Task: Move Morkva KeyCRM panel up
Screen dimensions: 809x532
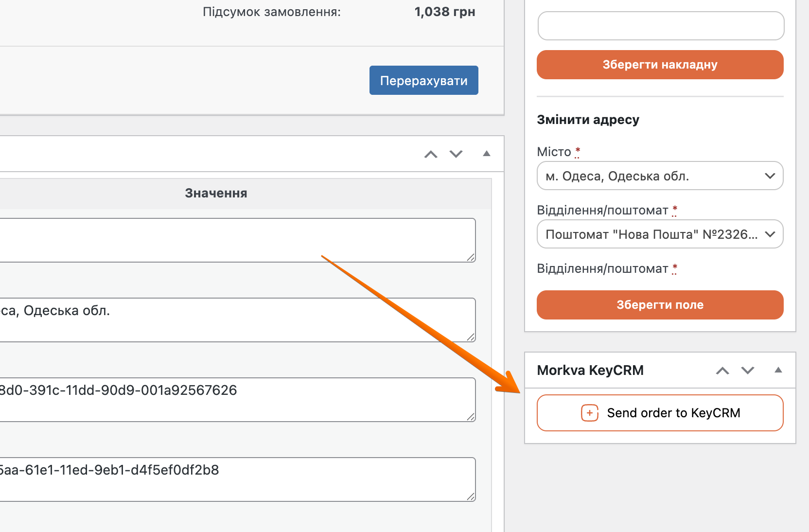Action: 722,371
